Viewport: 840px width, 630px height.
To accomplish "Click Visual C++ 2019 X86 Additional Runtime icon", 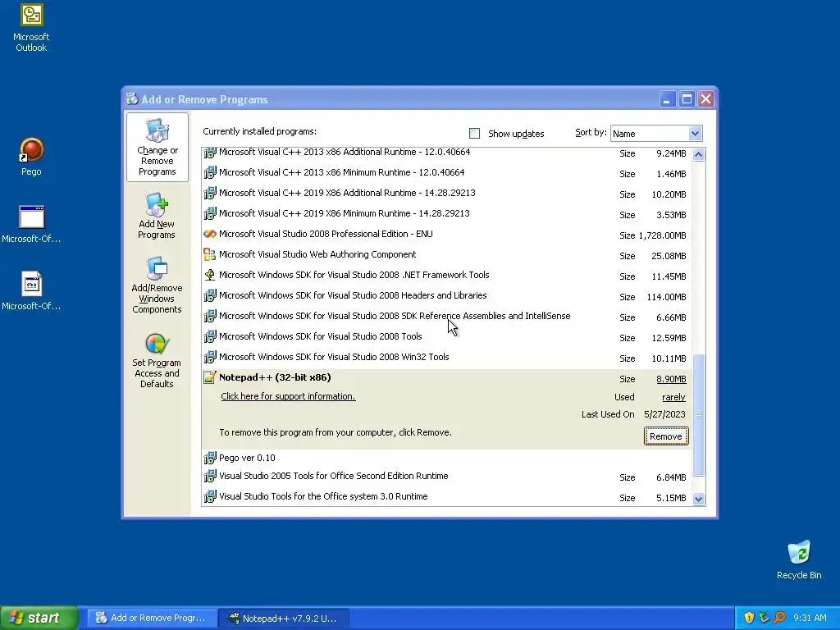I will point(209,193).
